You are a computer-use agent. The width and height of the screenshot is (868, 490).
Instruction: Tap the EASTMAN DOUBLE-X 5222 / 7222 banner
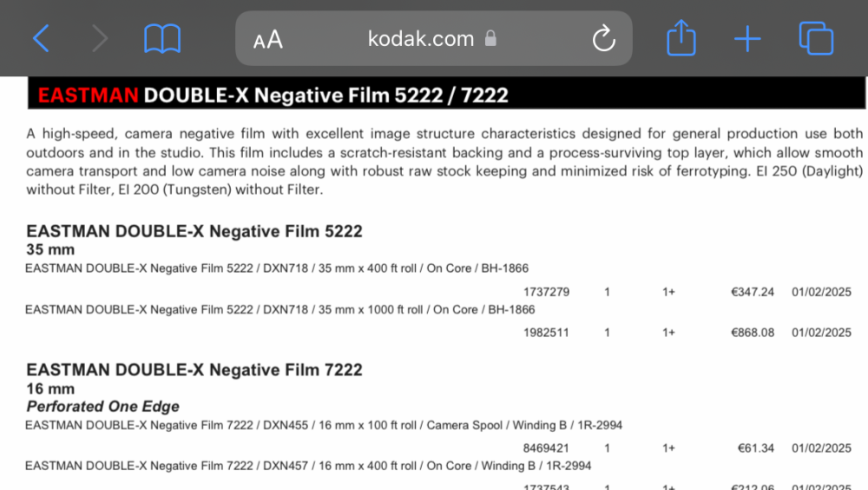click(446, 95)
